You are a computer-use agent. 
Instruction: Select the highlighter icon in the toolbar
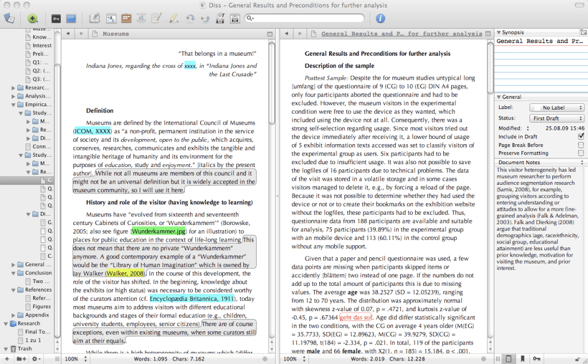pos(174,18)
